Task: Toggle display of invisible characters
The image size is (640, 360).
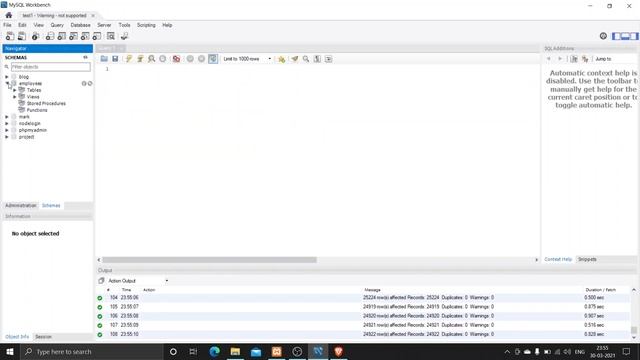Action: coord(317,59)
